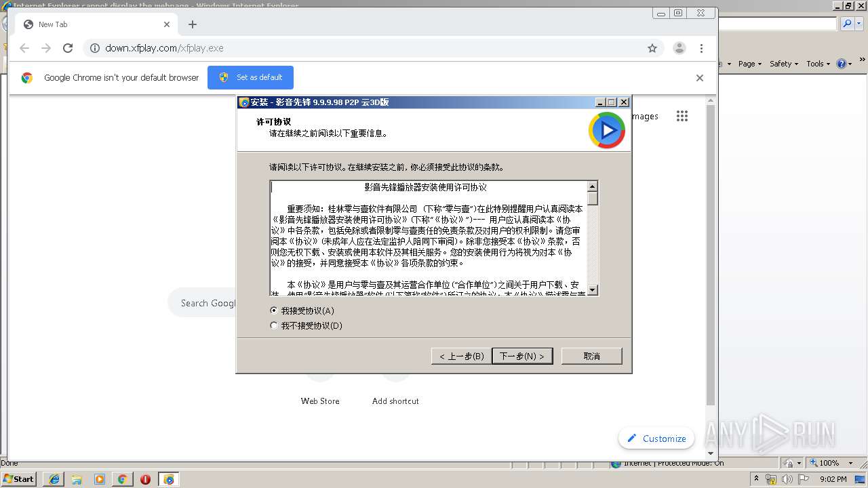The width and height of the screenshot is (868, 488).
Task: Open the Chrome taskbar icon
Action: pos(122,479)
